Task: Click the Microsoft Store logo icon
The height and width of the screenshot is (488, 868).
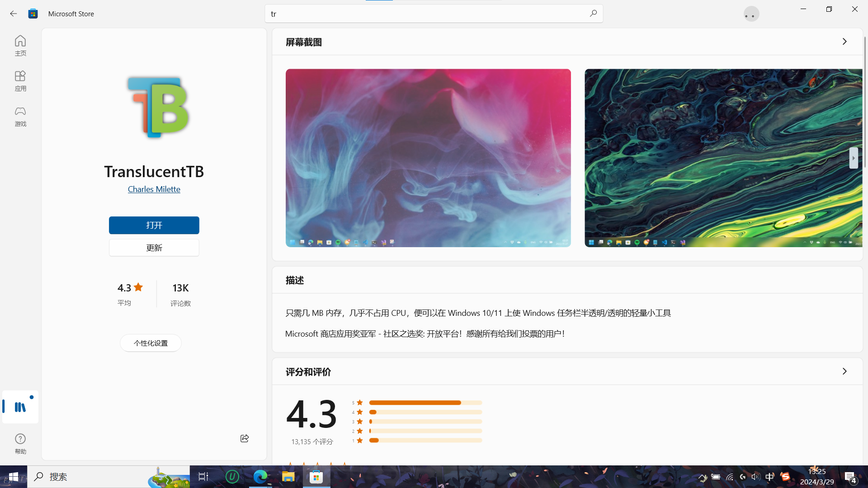Action: pos(33,14)
